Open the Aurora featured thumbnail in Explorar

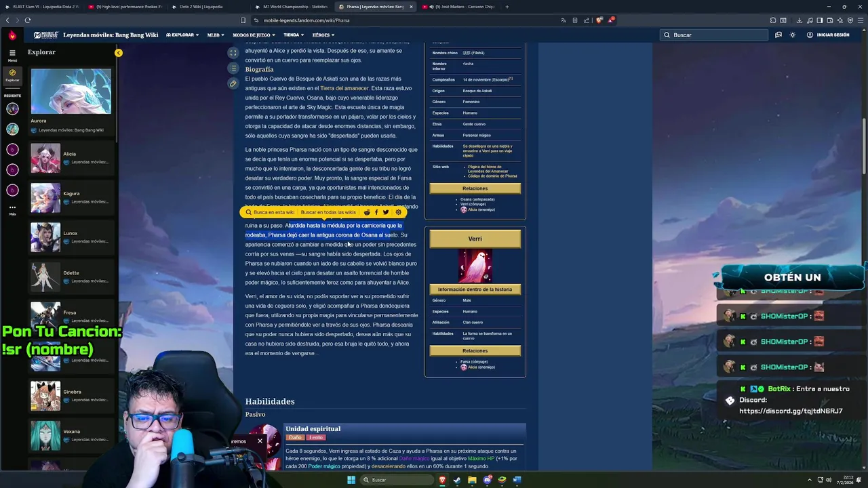[71, 91]
